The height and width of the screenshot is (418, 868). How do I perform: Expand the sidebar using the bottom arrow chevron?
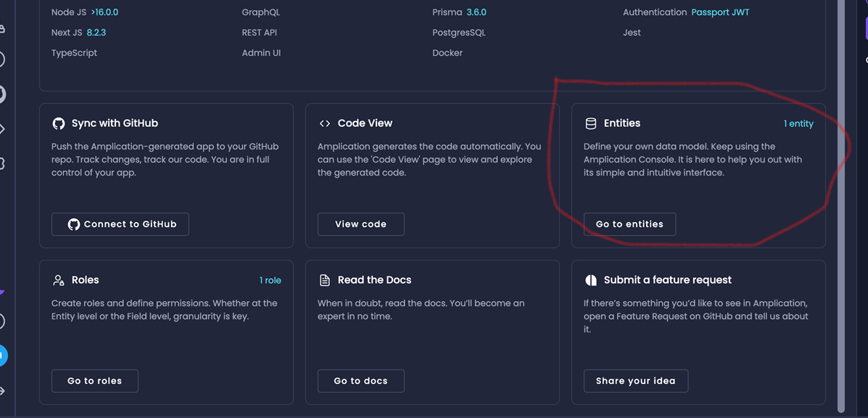tap(3, 392)
